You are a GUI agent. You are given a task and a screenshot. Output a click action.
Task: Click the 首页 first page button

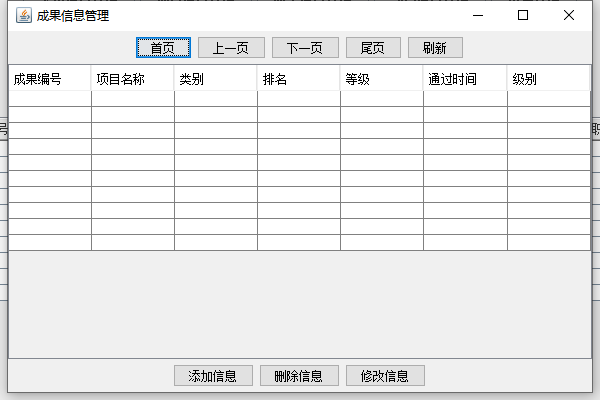163,48
